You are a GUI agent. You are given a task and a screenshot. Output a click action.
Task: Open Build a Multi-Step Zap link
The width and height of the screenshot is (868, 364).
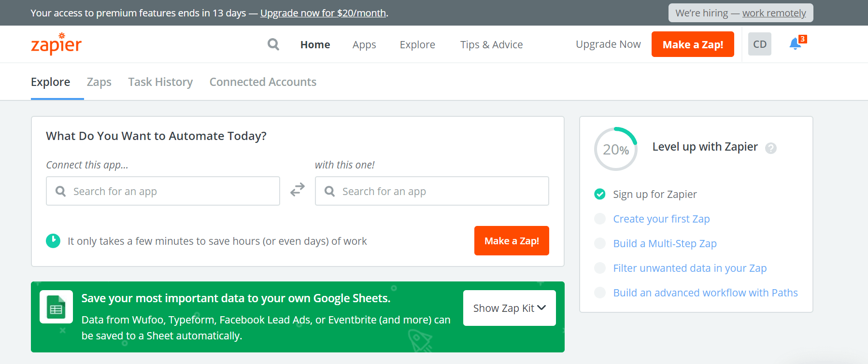point(665,243)
